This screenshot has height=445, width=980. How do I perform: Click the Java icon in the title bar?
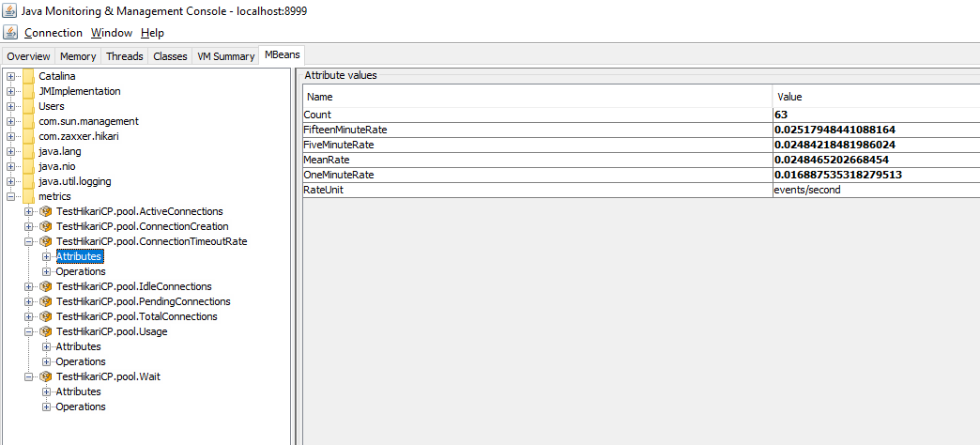point(10,10)
